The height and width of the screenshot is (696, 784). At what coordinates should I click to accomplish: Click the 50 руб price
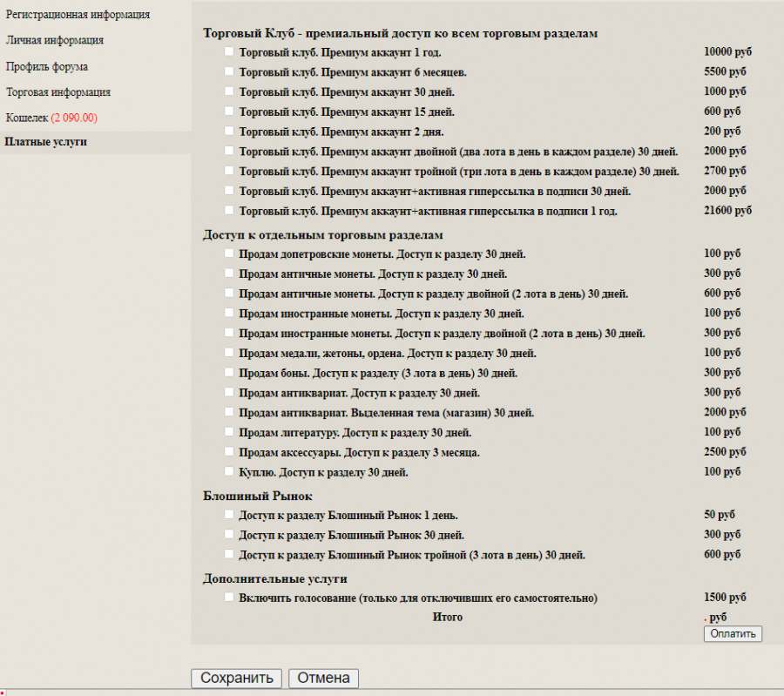720,515
